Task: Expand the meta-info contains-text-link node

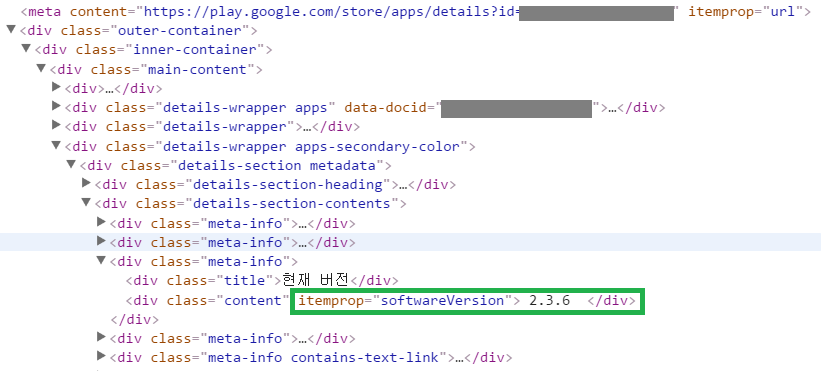Action: click(x=102, y=357)
